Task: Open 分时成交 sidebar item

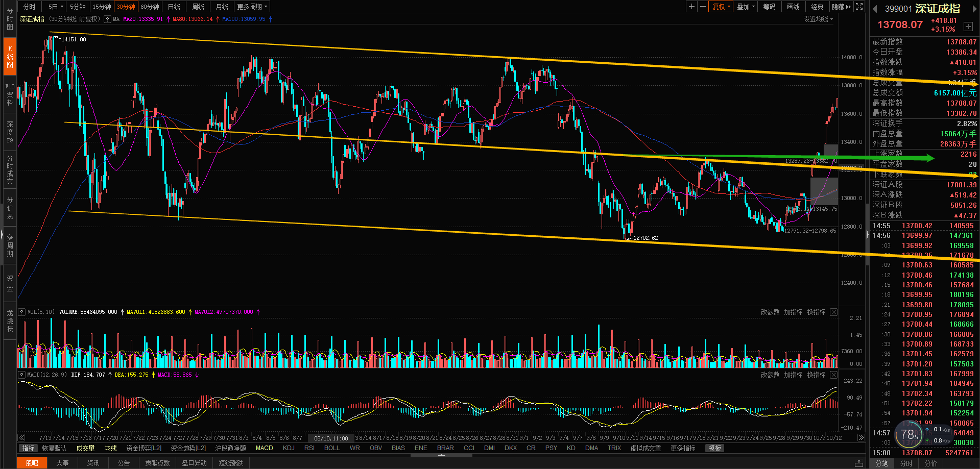Action: pos(10,170)
